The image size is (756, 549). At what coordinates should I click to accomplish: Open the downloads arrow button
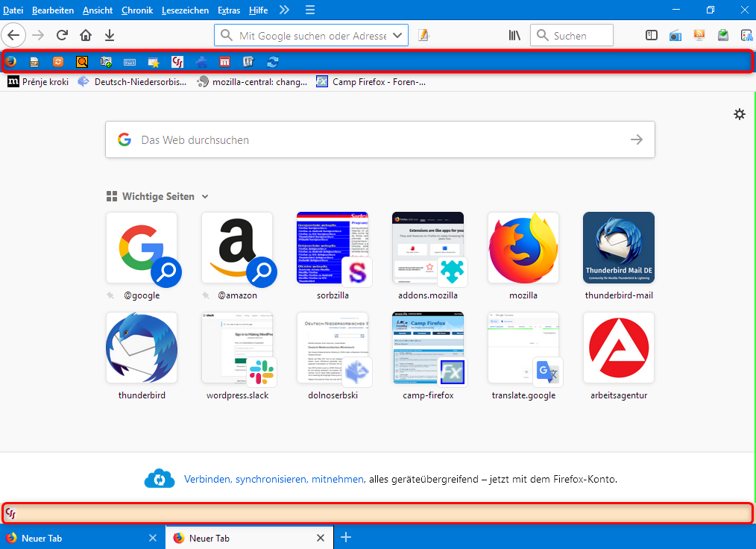[x=110, y=35]
